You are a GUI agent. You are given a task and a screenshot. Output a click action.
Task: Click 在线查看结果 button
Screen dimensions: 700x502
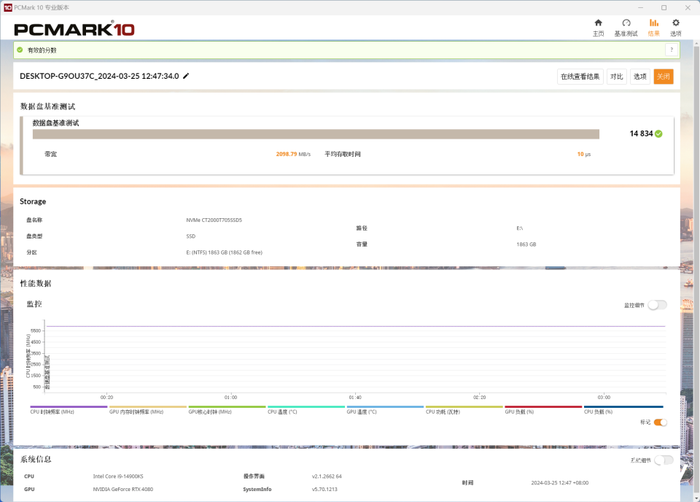click(x=580, y=76)
